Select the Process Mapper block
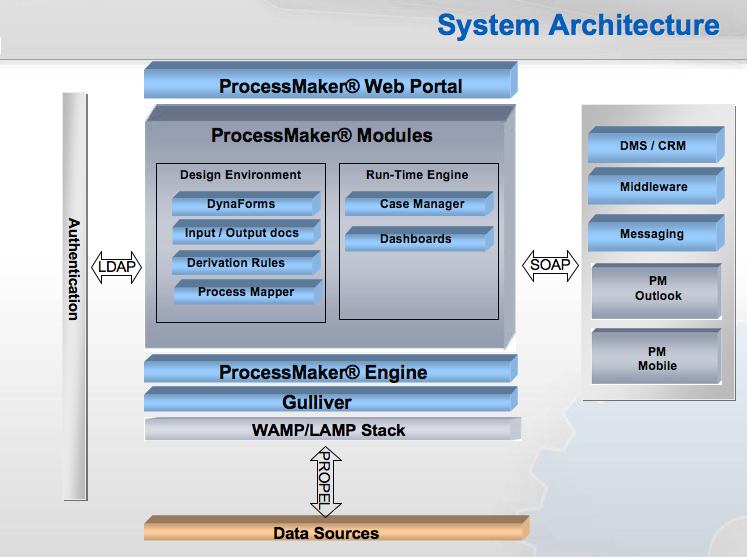Viewport: 747px width, 557px height. click(247, 292)
